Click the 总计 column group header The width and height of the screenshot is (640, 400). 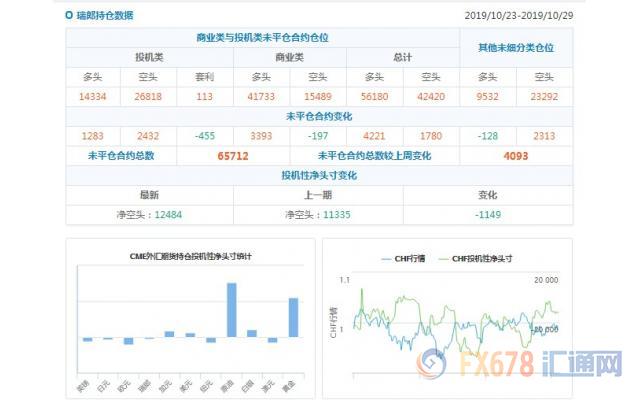(402, 57)
